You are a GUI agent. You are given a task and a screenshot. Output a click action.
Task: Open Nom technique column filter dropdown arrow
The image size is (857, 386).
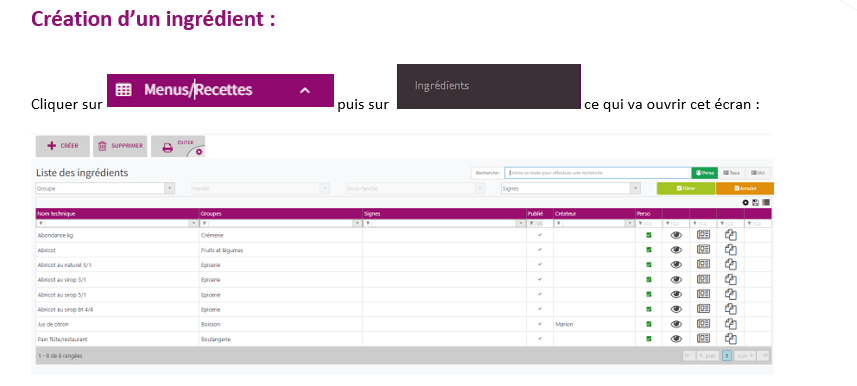193,224
